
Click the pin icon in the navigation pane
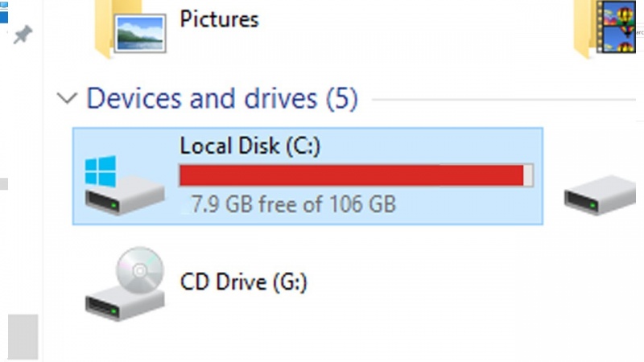pyautogui.click(x=23, y=35)
